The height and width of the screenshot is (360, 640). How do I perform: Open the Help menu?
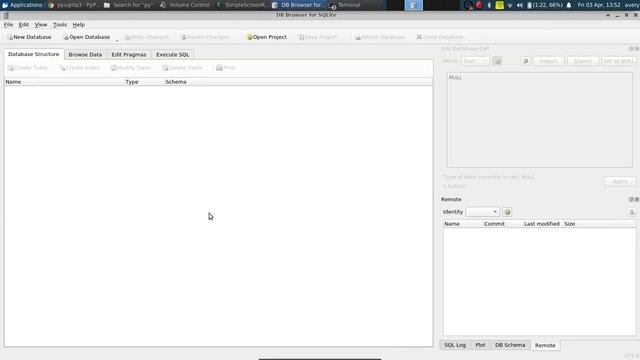pos(78,24)
